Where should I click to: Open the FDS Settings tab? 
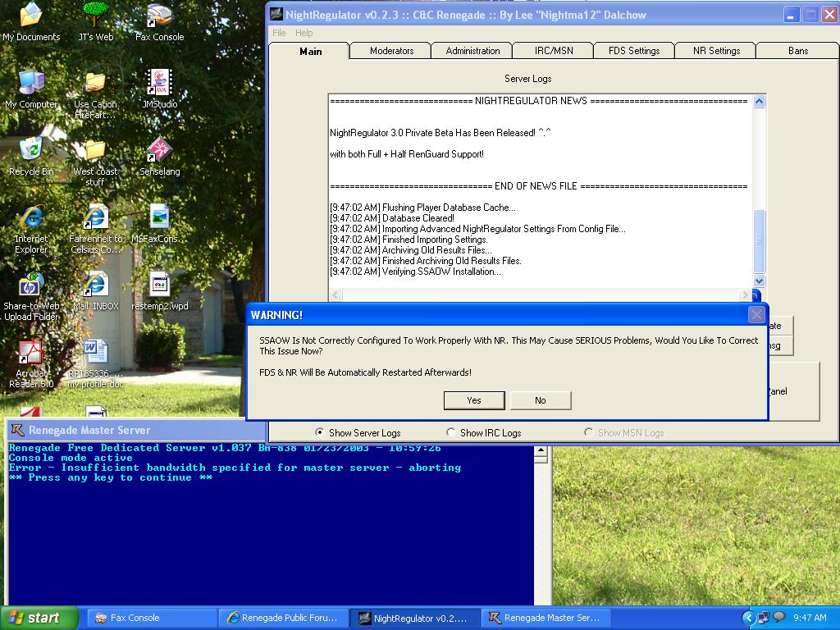(633, 51)
